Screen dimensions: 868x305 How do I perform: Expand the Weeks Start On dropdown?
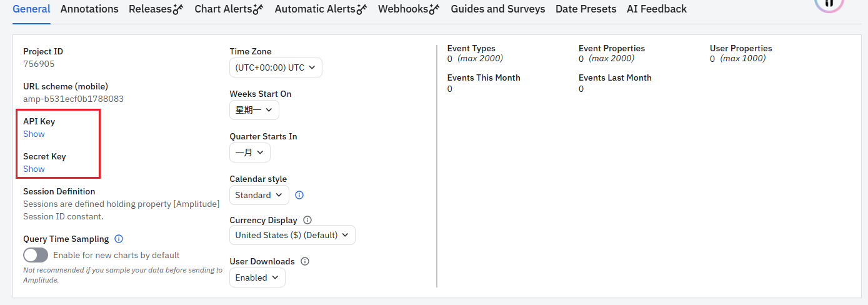click(x=254, y=110)
